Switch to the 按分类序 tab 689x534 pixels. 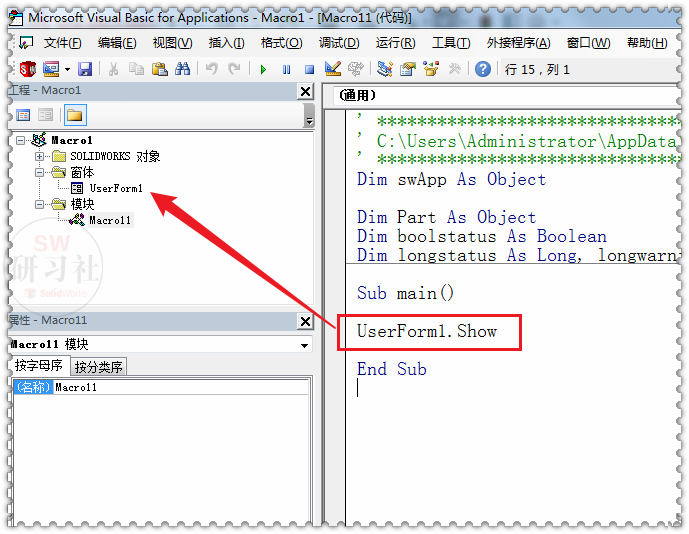tap(98, 367)
